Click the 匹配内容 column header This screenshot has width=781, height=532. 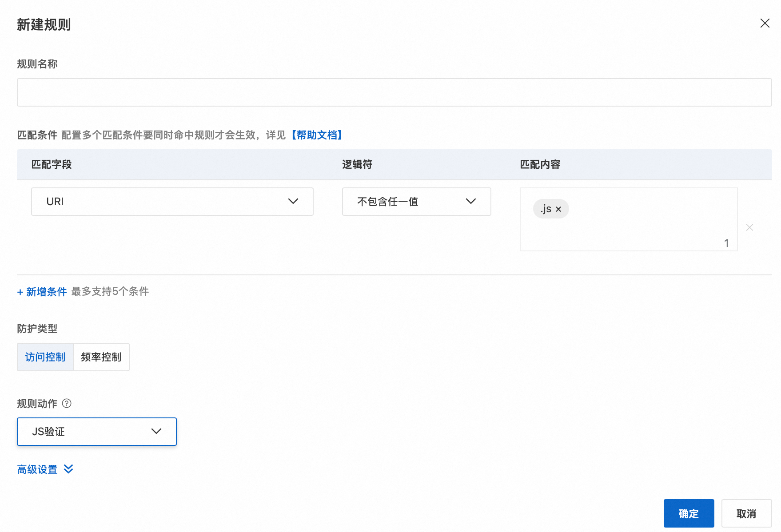[540, 164]
